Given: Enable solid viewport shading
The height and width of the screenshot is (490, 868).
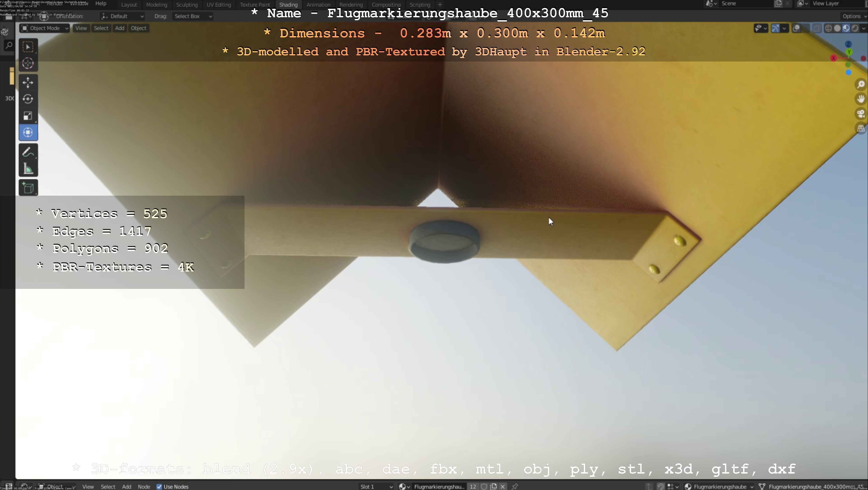Looking at the screenshot, I should [837, 28].
